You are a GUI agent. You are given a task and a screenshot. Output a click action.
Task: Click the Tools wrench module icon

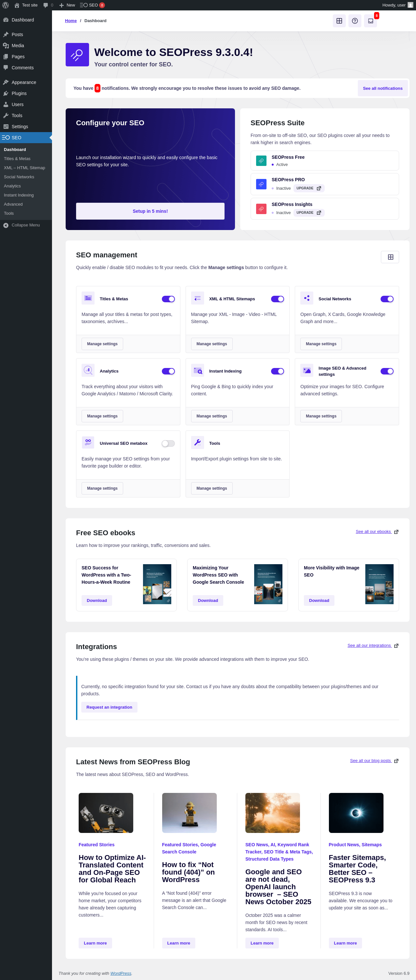[198, 443]
